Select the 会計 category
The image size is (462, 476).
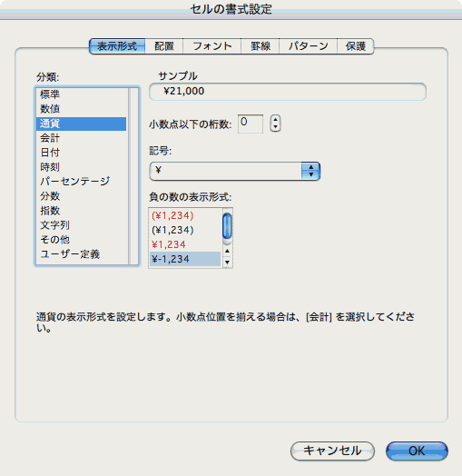pyautogui.click(x=81, y=138)
